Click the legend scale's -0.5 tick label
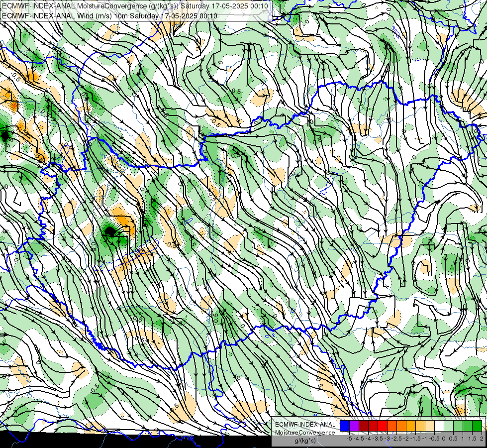Viewport: 487px width, 448px height. (x=434, y=439)
